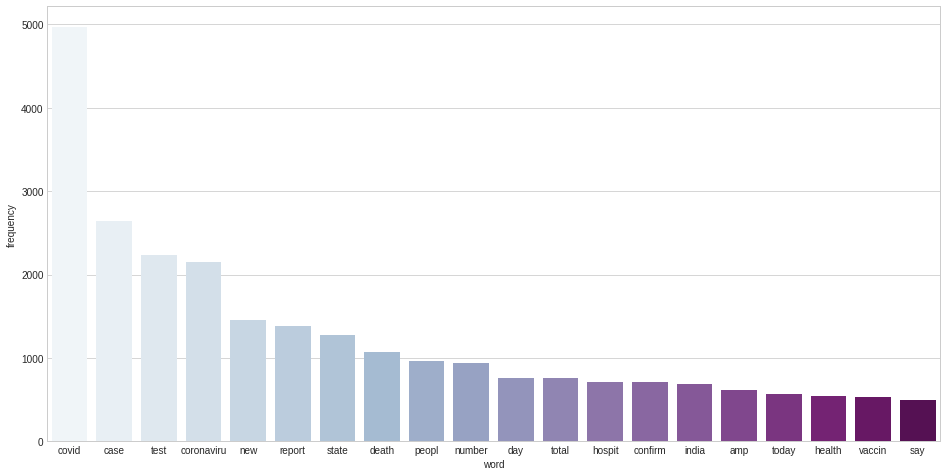Choose the bar above the 'amp' label

pyautogui.click(x=739, y=416)
